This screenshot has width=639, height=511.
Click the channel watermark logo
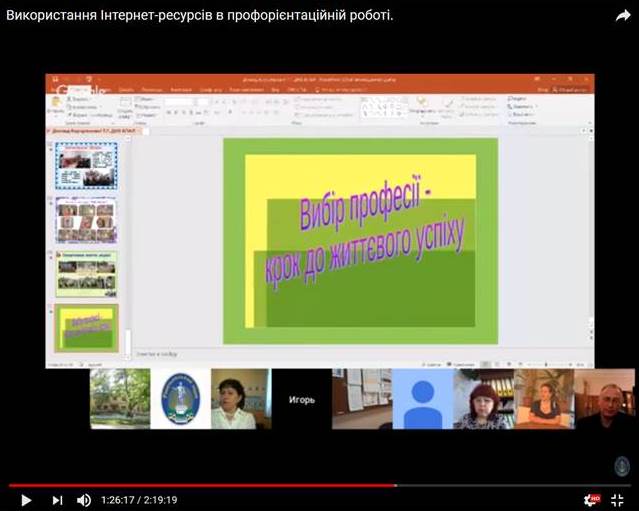pyautogui.click(x=621, y=466)
